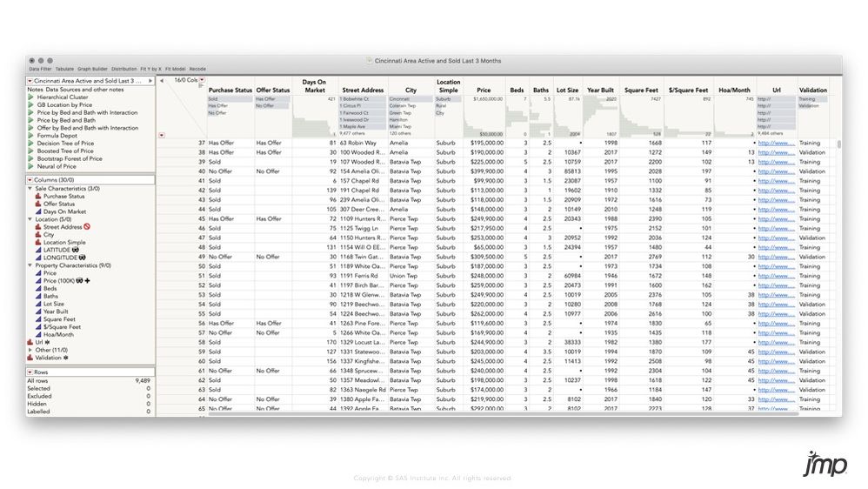Open the URL link in row 56

776,324
